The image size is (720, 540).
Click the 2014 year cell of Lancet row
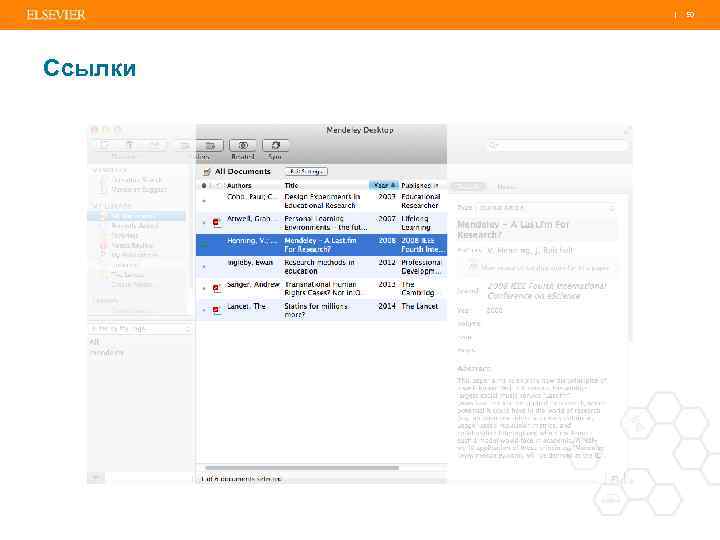pyautogui.click(x=387, y=306)
